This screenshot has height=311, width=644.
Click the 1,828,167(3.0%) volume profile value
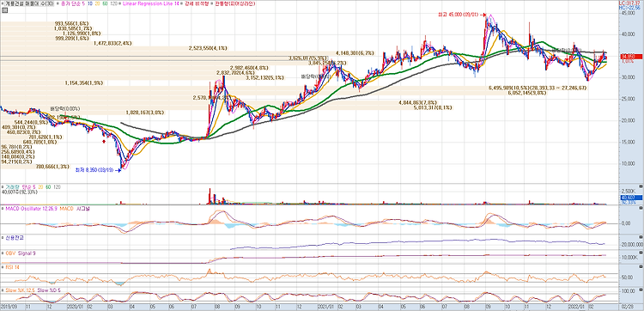pyautogui.click(x=144, y=113)
